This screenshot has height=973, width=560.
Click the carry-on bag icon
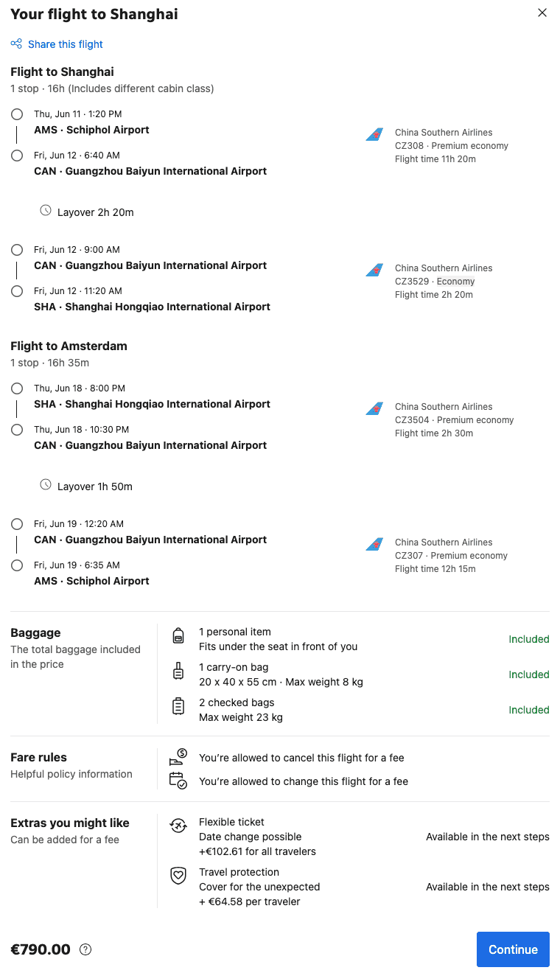178,671
